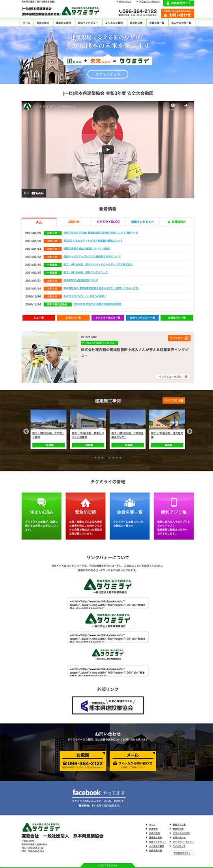Viewport: 213px width, 868px height.
Task: Select the お知らせ news tab
Action: 74,222
